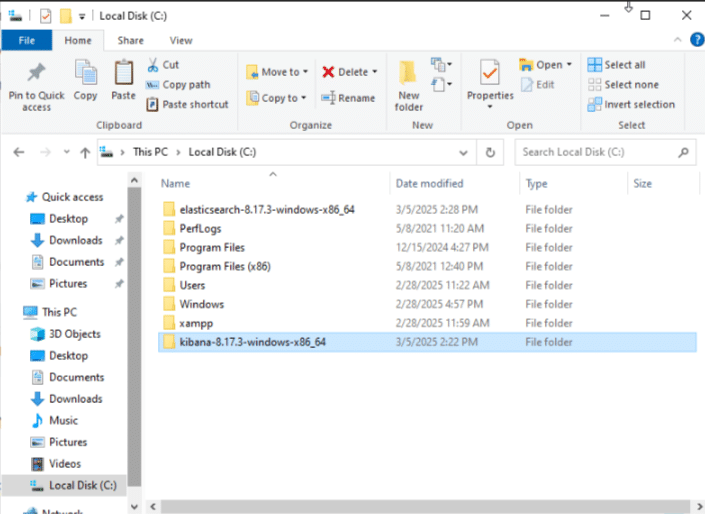Open the Delete dropdown arrow
705x514 pixels.
(375, 72)
